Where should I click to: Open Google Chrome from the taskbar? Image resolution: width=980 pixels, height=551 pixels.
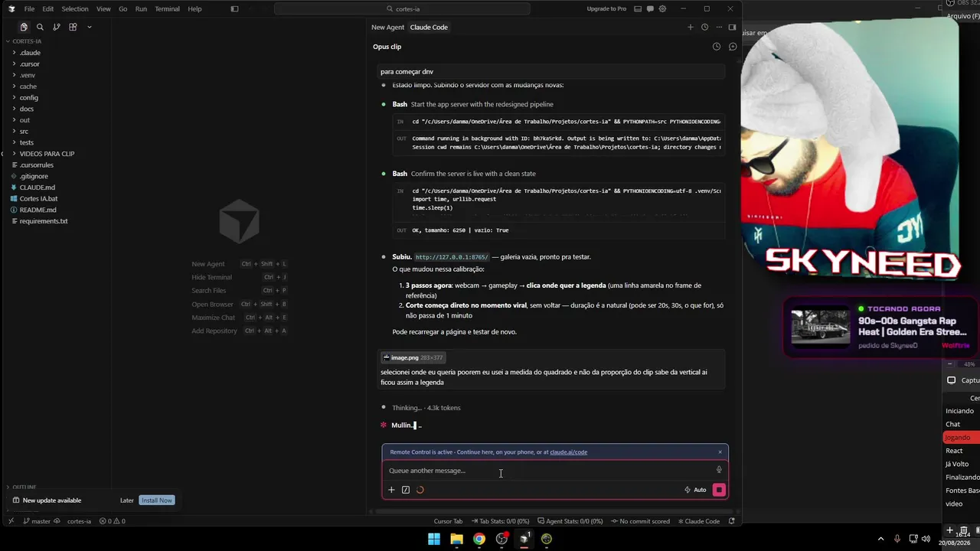[479, 539]
